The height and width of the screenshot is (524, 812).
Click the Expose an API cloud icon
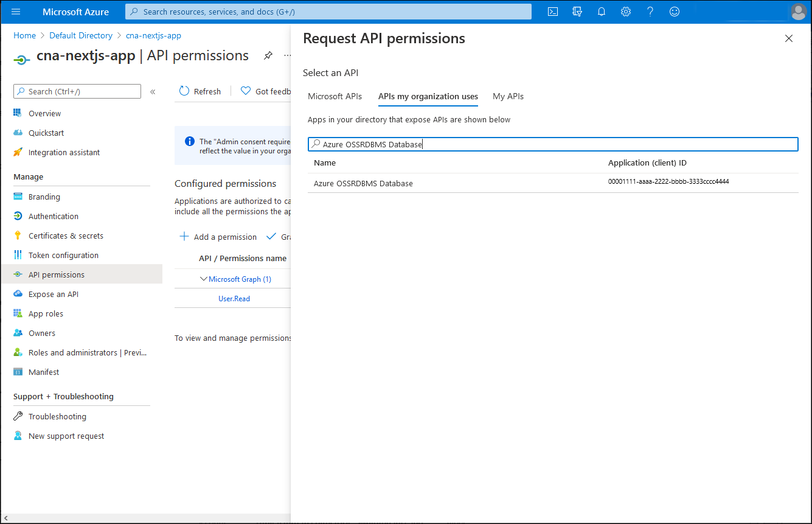tap(18, 294)
